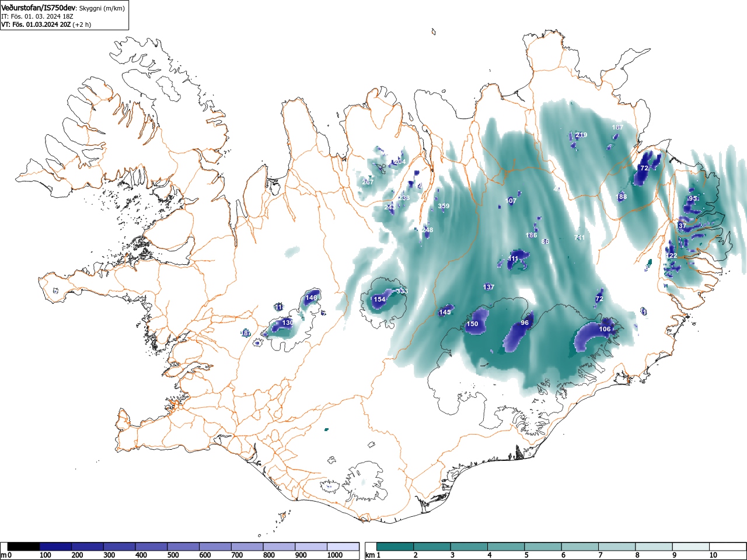
Task: Click the map value '111' on the blue patch
Action: [513, 258]
